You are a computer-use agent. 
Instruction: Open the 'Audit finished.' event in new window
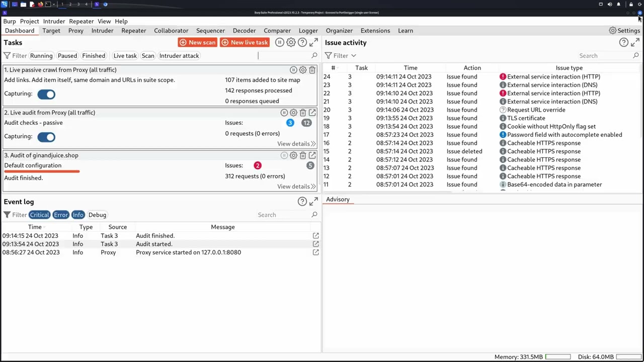316,236
